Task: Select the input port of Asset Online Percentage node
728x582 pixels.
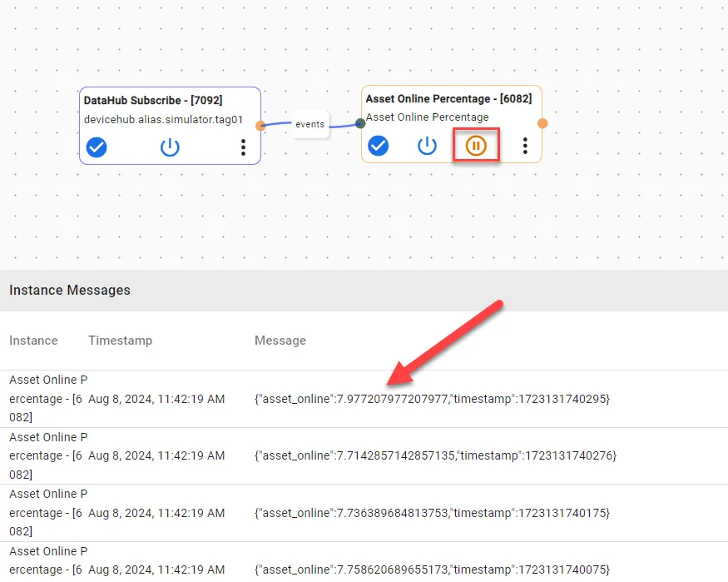Action: pos(360,123)
